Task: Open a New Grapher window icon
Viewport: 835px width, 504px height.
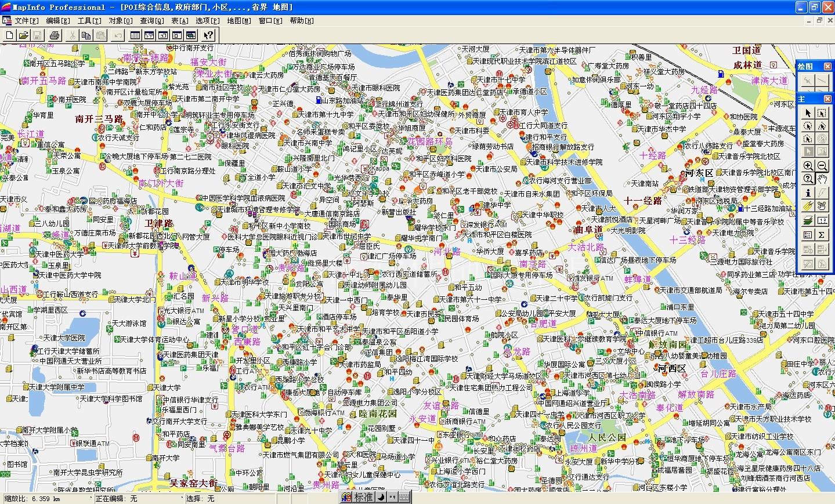Action: (x=163, y=35)
